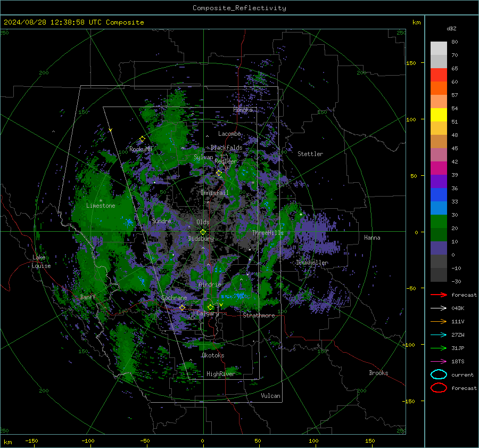The image size is (479, 448).
Task: Click the yellow diamond marker above Calgary
Action: click(x=210, y=307)
